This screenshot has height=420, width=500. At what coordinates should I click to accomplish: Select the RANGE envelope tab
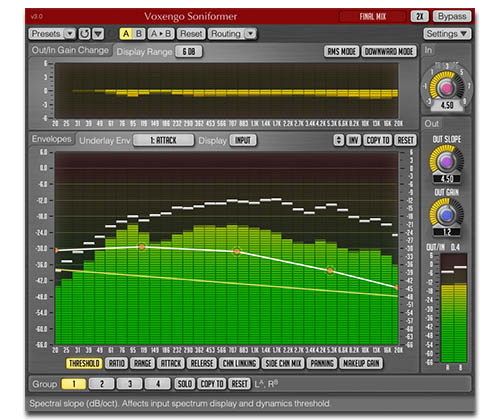[x=143, y=363]
